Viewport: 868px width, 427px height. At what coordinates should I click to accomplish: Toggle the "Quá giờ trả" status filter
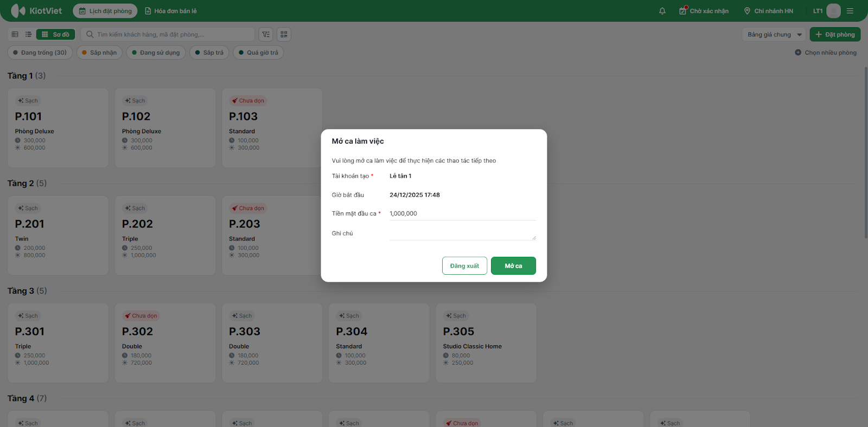pos(258,53)
